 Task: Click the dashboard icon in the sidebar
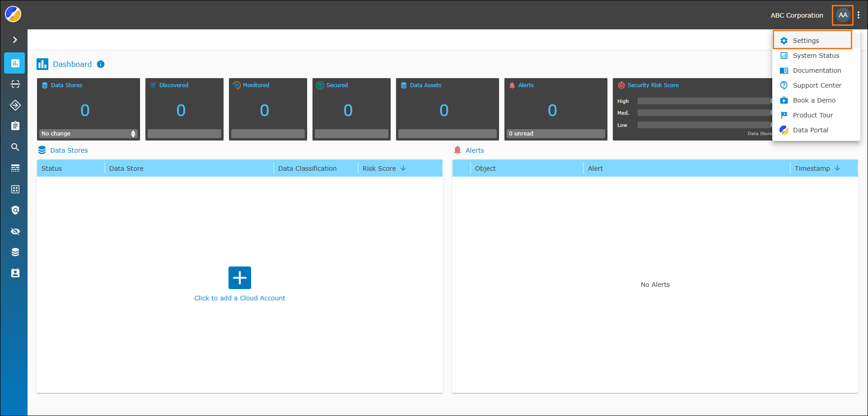[x=15, y=63]
